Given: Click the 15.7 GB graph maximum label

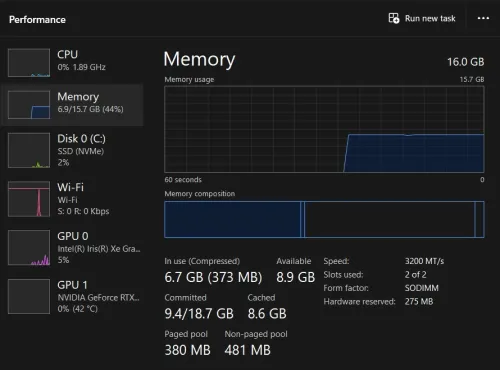Looking at the screenshot, I should click(472, 79).
